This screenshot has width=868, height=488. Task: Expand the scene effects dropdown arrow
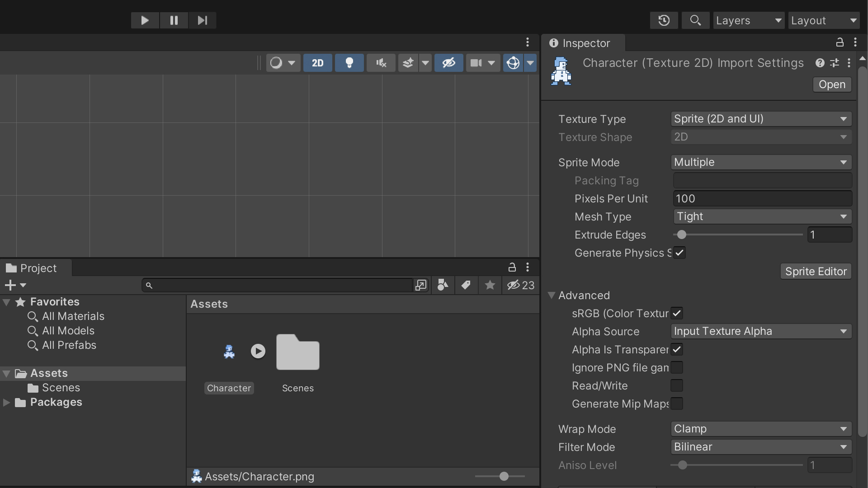tap(425, 63)
